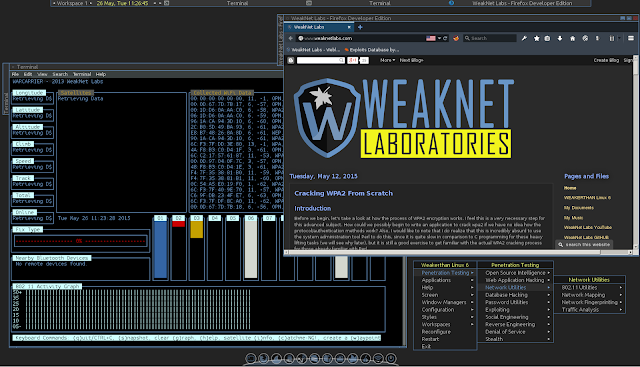Open the developer tools wrench icon

[524, 38]
